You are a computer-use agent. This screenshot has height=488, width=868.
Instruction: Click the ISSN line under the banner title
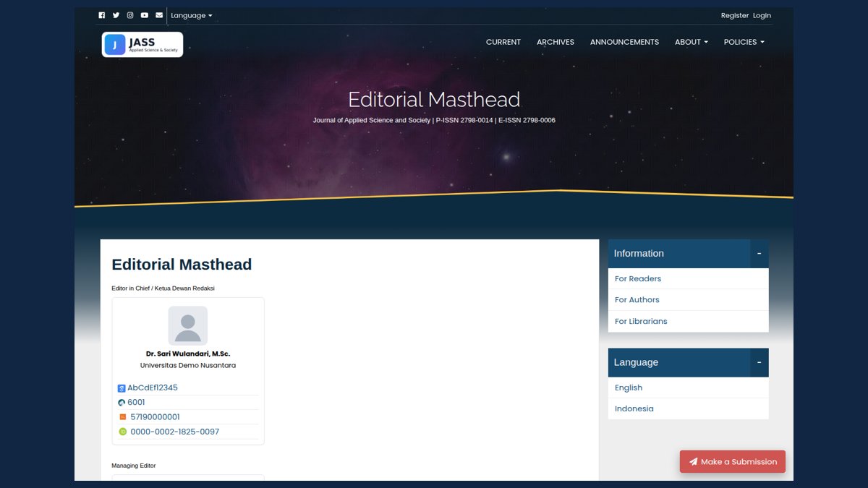coord(434,120)
